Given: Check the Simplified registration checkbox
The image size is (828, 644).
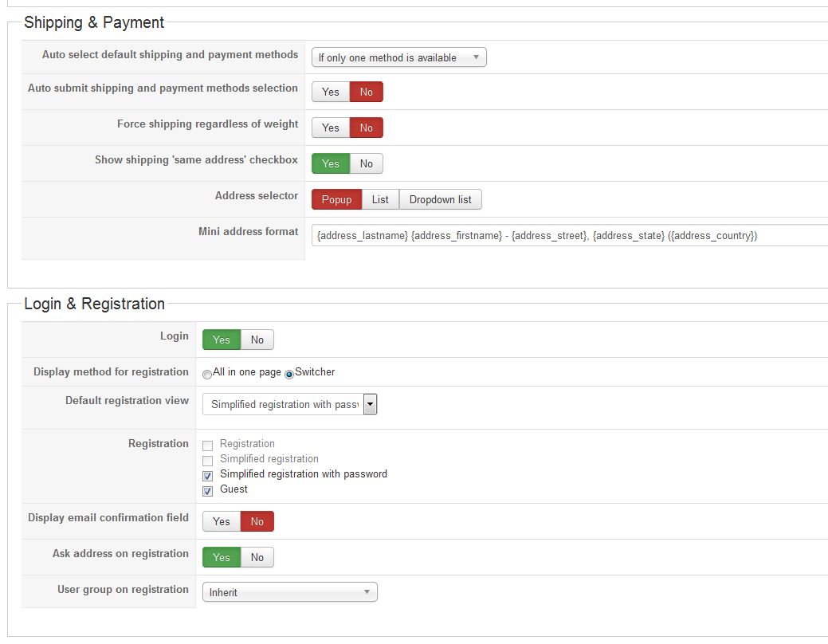Looking at the screenshot, I should [208, 461].
